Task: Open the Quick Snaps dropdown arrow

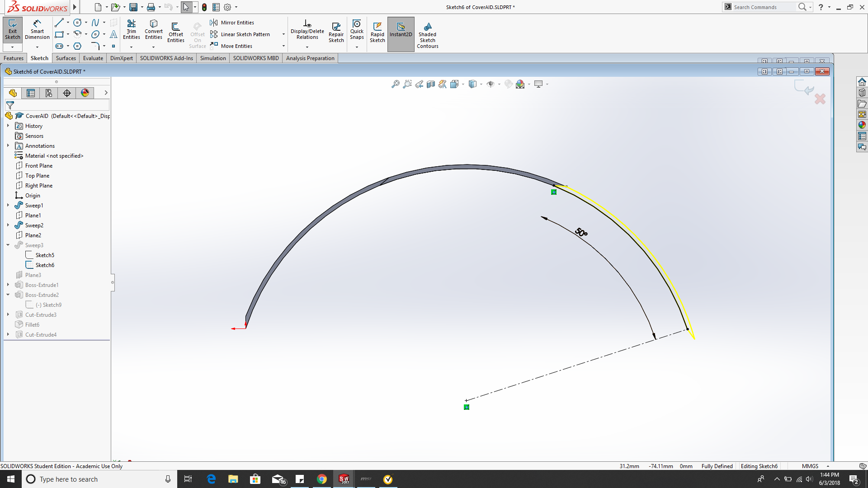Action: [x=357, y=47]
